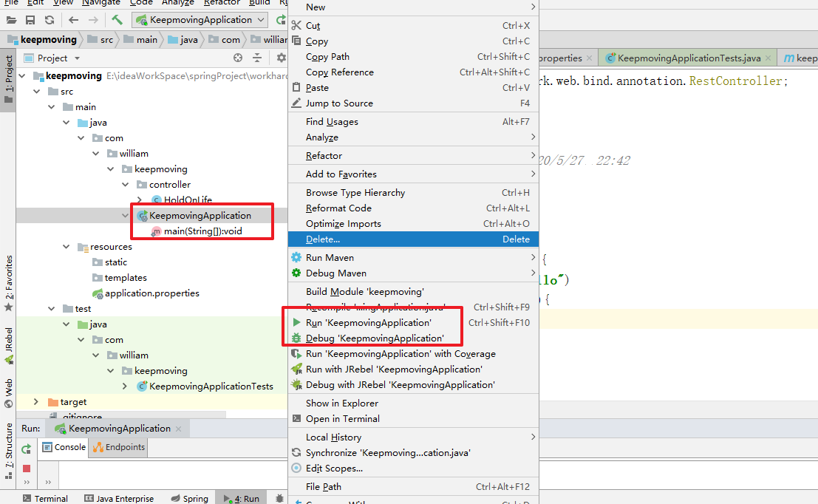This screenshot has width=818, height=504.
Task: Collapse the controller package node
Action: point(125,185)
